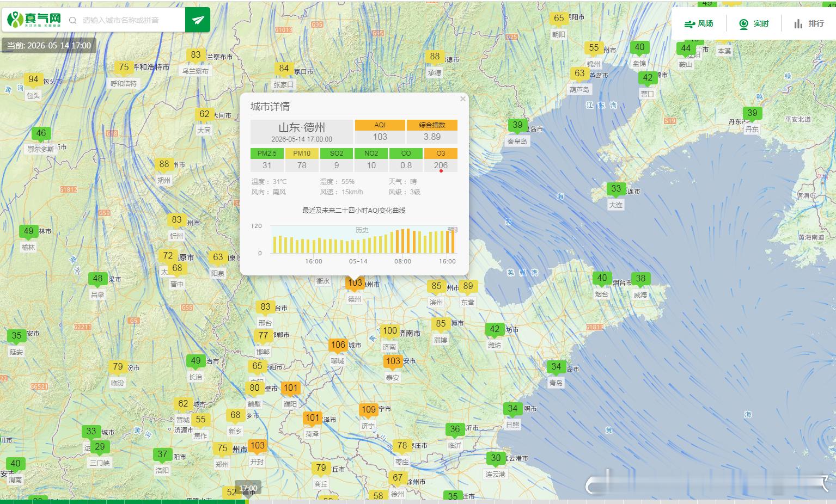Click the 风速： 15km/h reading
This screenshot has height=504, width=836.
pos(341,192)
